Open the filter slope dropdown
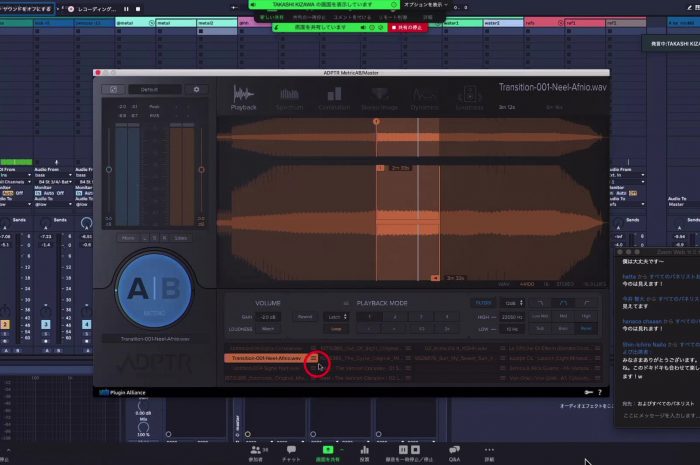700x465 pixels. [x=512, y=303]
